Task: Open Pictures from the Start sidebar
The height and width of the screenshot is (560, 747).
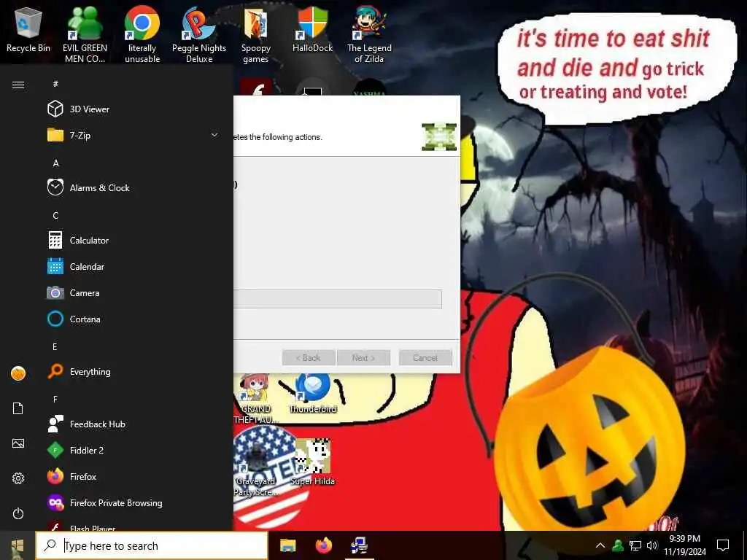Action: pyautogui.click(x=18, y=443)
